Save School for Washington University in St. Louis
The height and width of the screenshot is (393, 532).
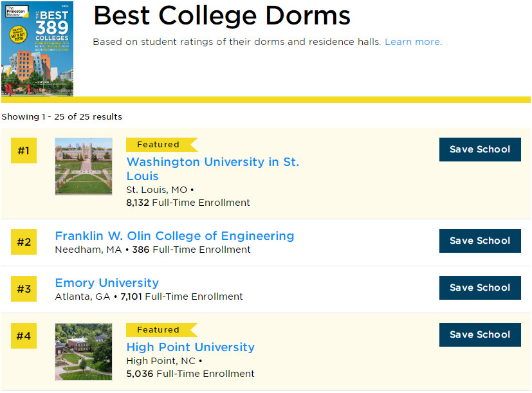(x=480, y=149)
